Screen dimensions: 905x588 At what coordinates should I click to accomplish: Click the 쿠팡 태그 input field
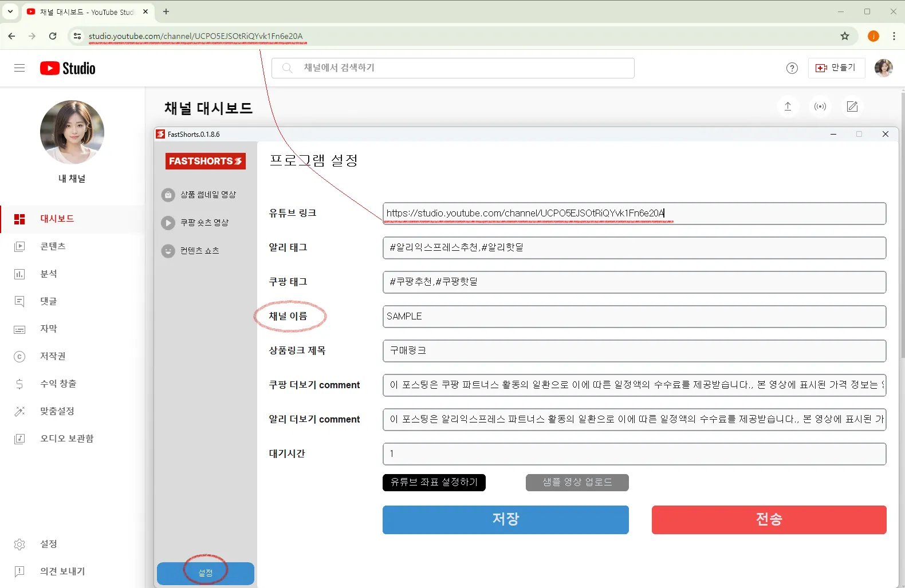click(x=635, y=282)
